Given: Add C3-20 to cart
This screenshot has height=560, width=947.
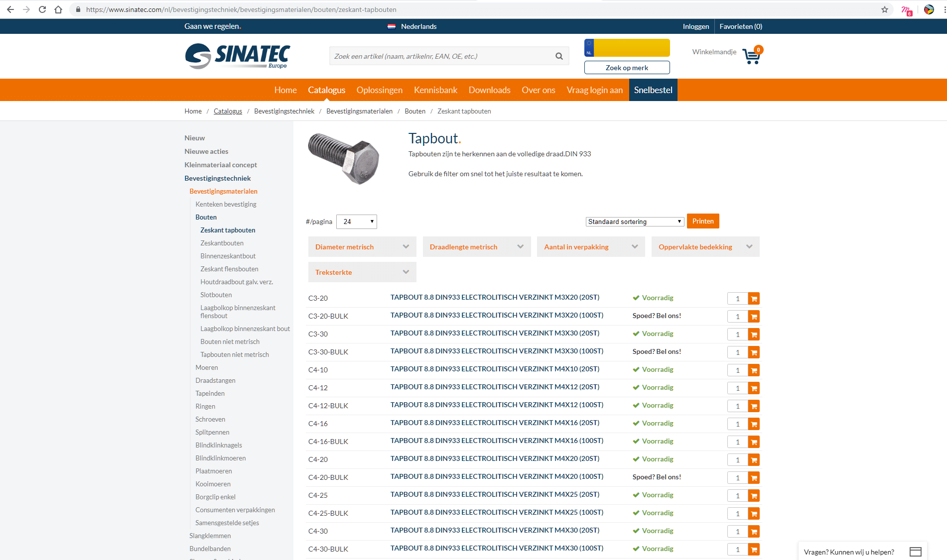Looking at the screenshot, I should click(x=754, y=299).
